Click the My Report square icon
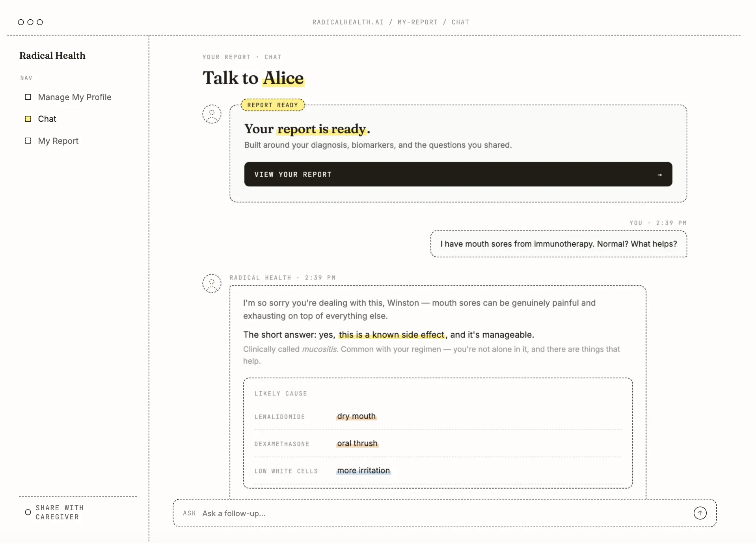756x543 pixels. click(x=28, y=141)
